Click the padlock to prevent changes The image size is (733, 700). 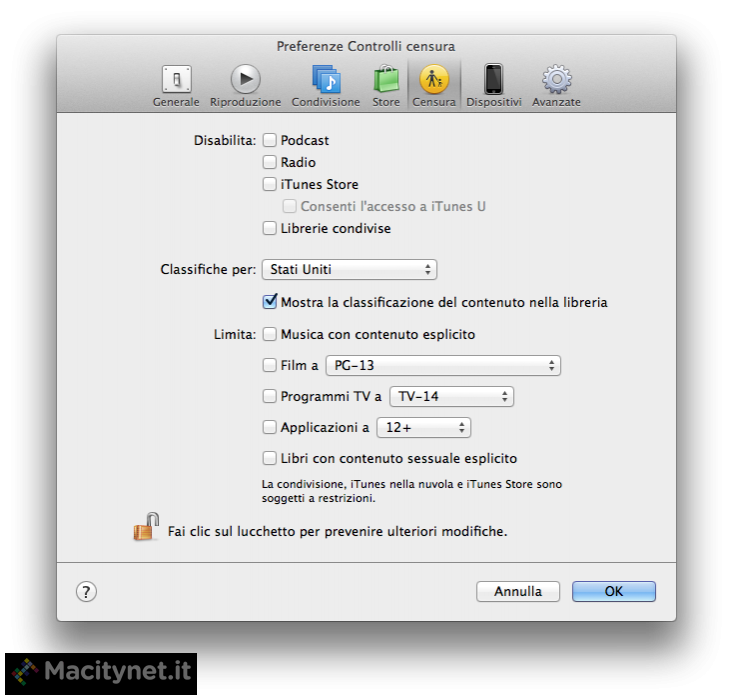pos(146,527)
